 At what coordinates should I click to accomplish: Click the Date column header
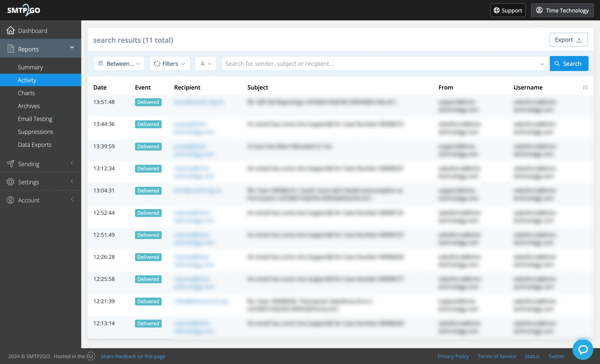(100, 87)
